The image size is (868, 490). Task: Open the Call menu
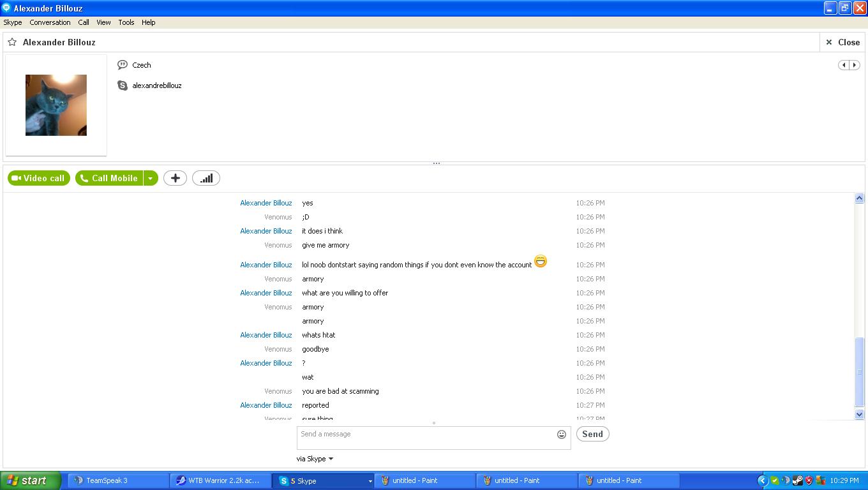tap(84, 22)
